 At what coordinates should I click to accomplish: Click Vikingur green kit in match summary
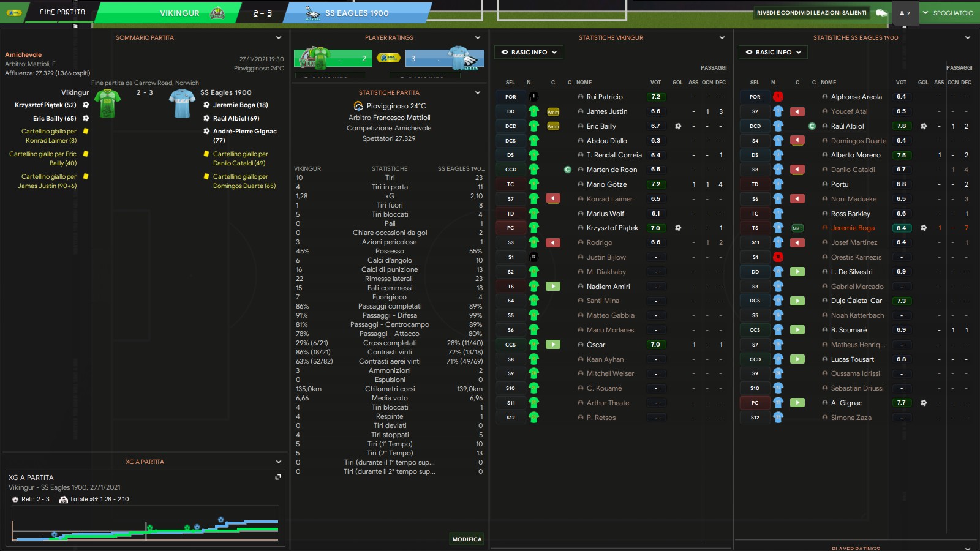coord(107,103)
